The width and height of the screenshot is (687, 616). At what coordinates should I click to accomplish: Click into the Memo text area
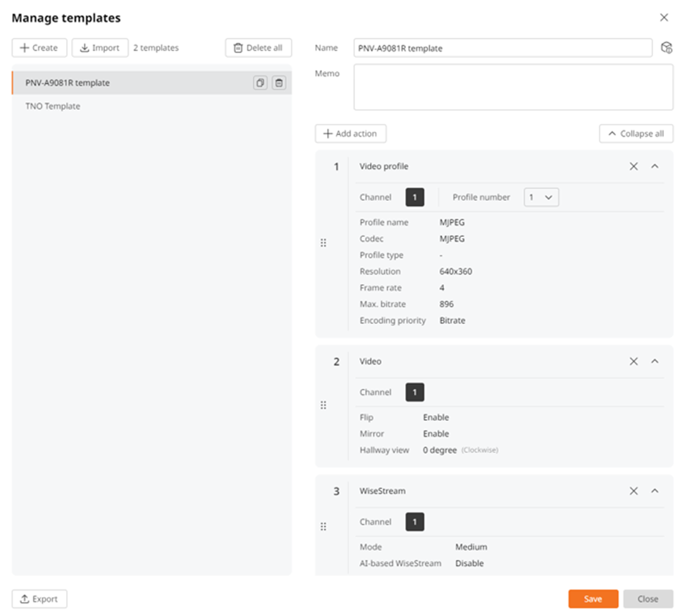[x=514, y=87]
